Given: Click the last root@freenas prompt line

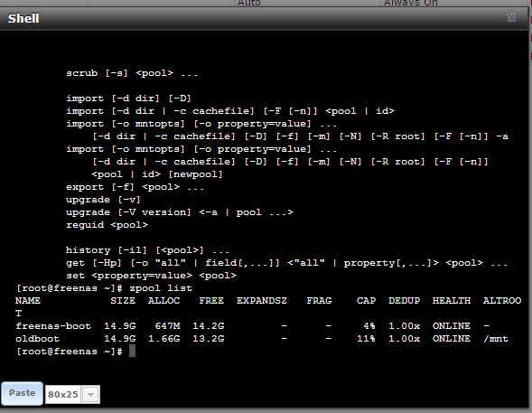Looking at the screenshot, I should click(70, 352).
